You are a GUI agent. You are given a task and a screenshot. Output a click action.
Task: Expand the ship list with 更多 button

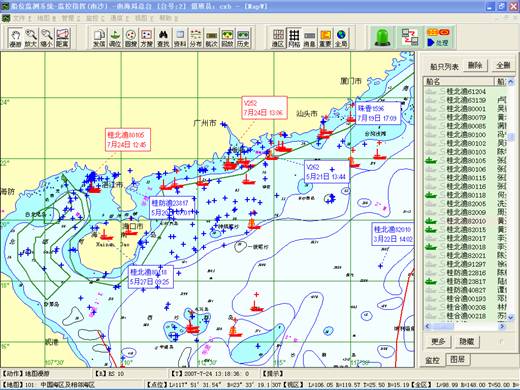pyautogui.click(x=438, y=342)
